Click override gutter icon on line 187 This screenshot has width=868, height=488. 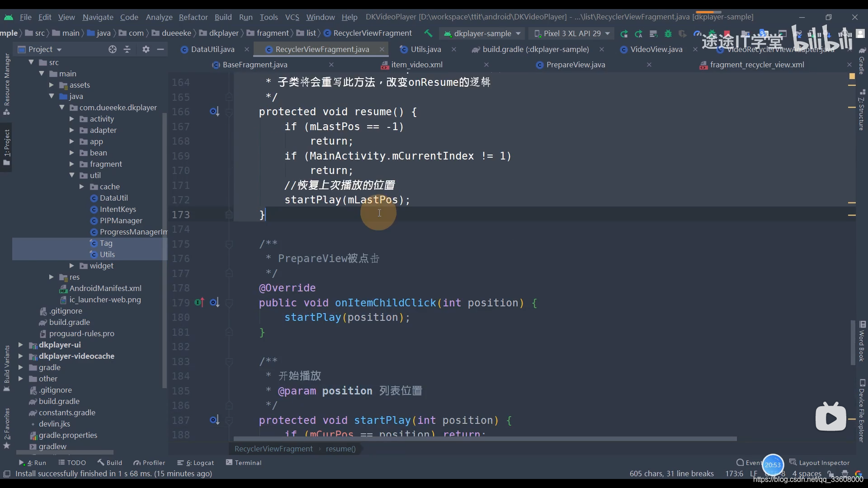point(214,420)
